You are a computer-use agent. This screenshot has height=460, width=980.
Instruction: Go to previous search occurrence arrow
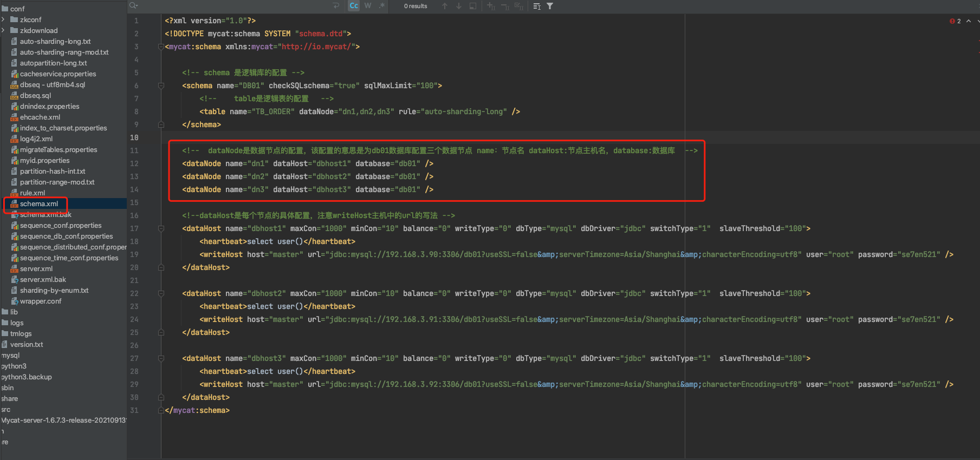pyautogui.click(x=445, y=6)
